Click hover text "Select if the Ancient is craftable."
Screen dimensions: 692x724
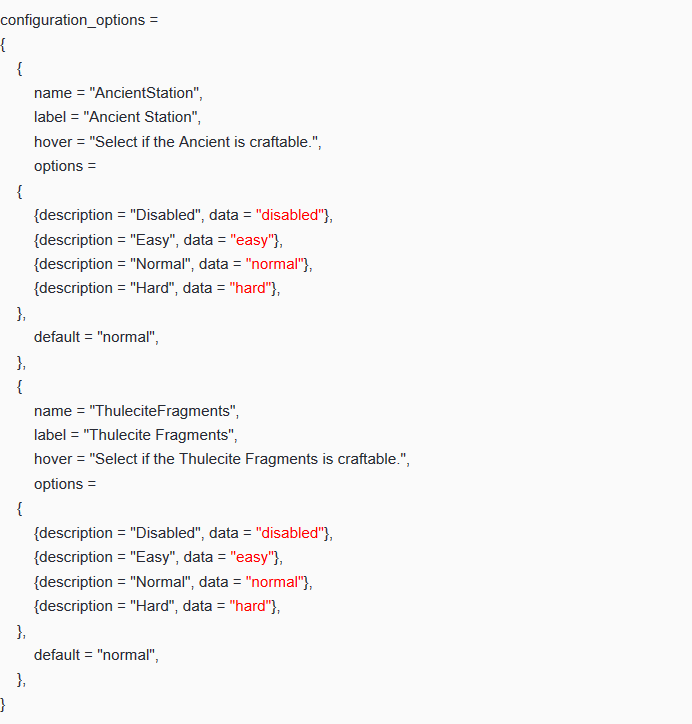click(205, 142)
